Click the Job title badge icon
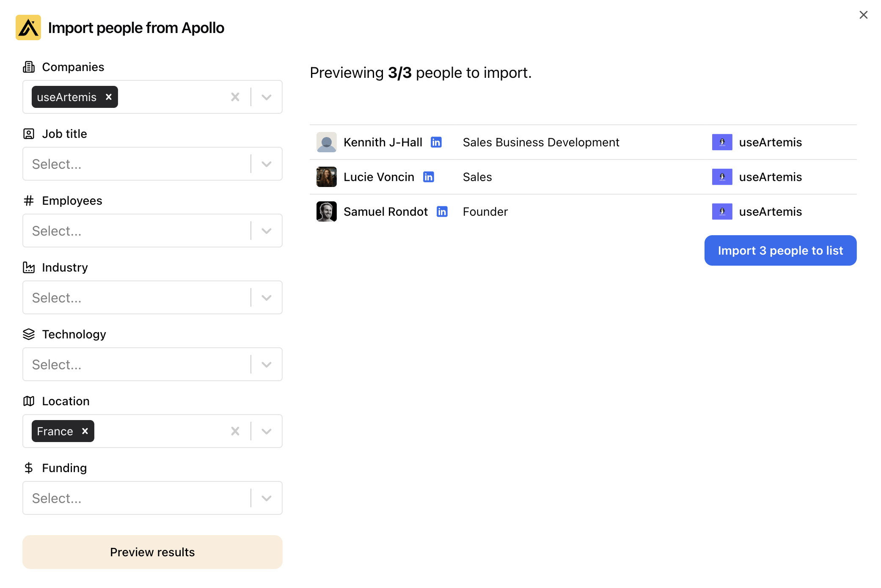881x588 pixels. 29,134
